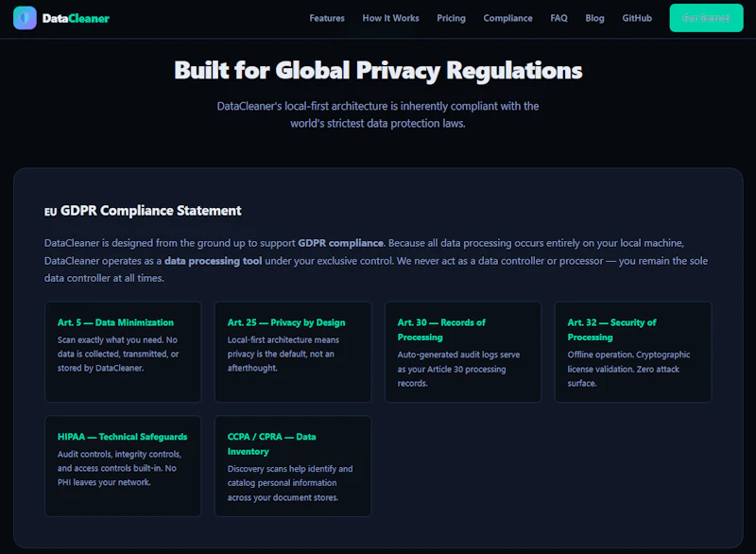Click 'Offline operation. Cryptographic' description text
Image resolution: width=756 pixels, height=554 pixels.
[x=628, y=369]
